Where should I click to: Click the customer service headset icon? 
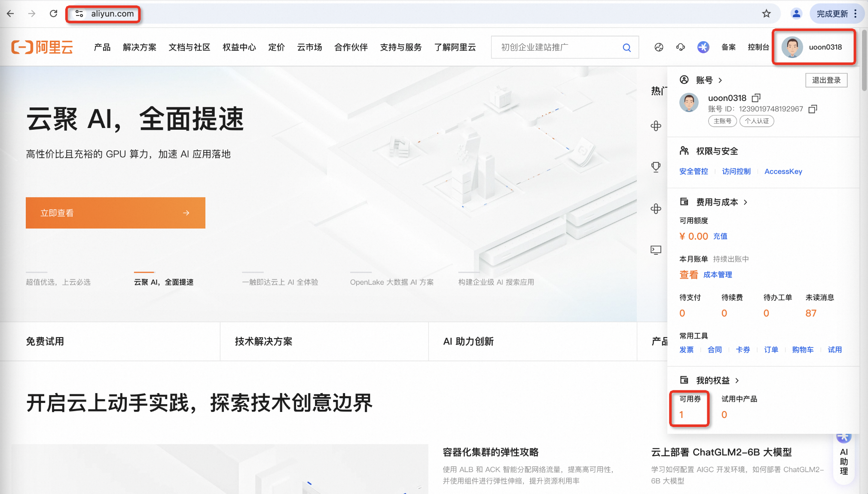(x=681, y=47)
